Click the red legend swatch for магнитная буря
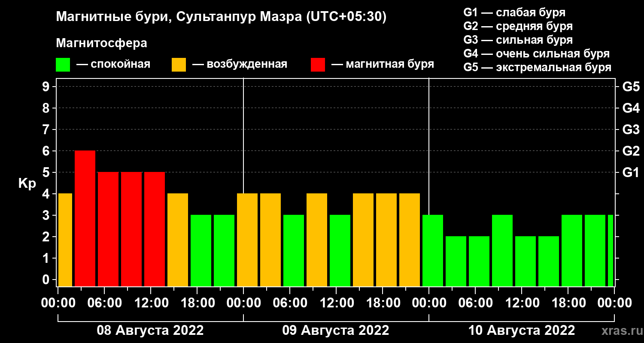The width and height of the screenshot is (644, 343). pyautogui.click(x=318, y=65)
